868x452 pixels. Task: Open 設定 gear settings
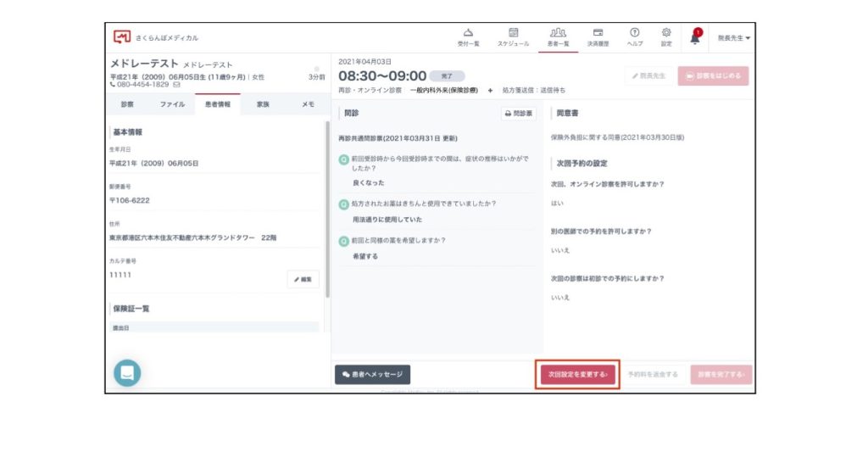[x=666, y=36]
